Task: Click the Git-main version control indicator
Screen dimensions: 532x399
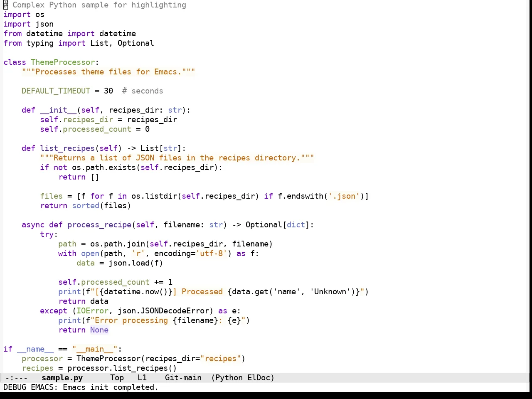Action: pyautogui.click(x=183, y=378)
